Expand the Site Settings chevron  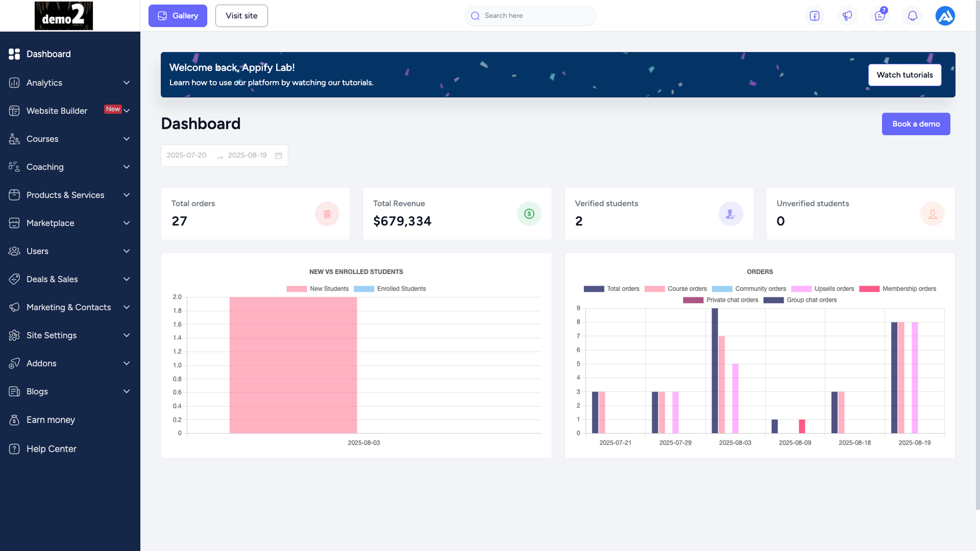pos(127,335)
